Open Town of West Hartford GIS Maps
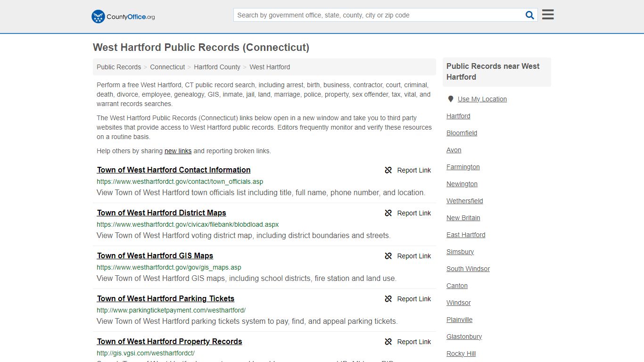This screenshot has height=362, width=644. (155, 255)
